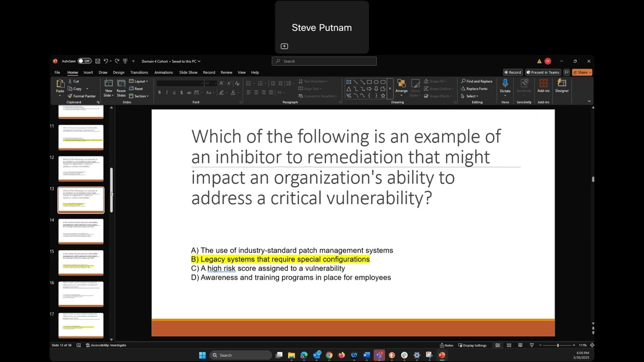The width and height of the screenshot is (644, 362).
Task: Toggle the AutoSave switch
Action: [85, 61]
